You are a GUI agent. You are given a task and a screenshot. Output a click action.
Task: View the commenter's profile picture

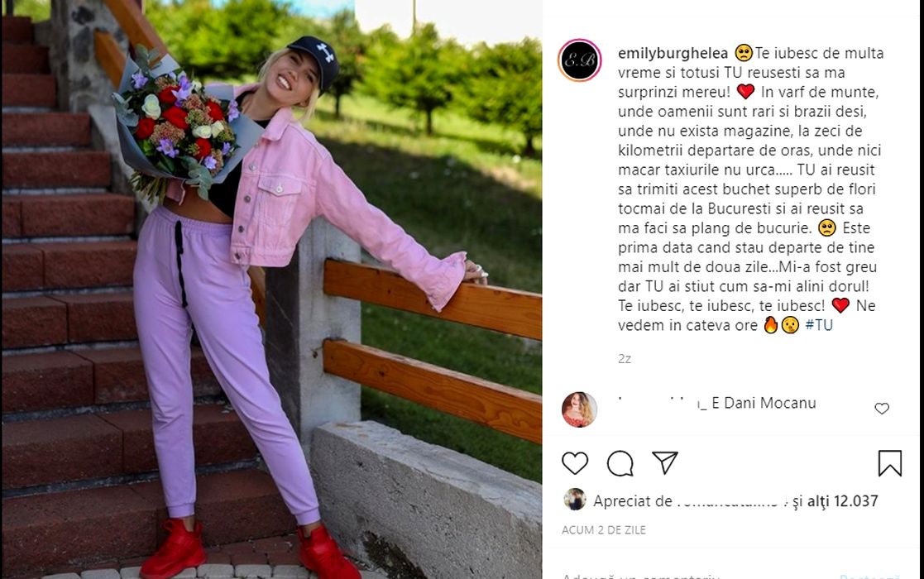[x=579, y=409]
